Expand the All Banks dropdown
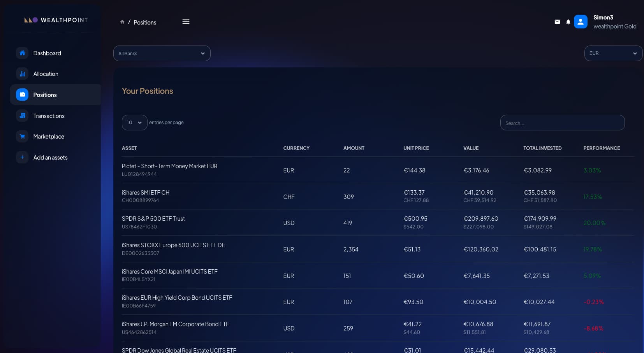The image size is (644, 353). coord(162,53)
